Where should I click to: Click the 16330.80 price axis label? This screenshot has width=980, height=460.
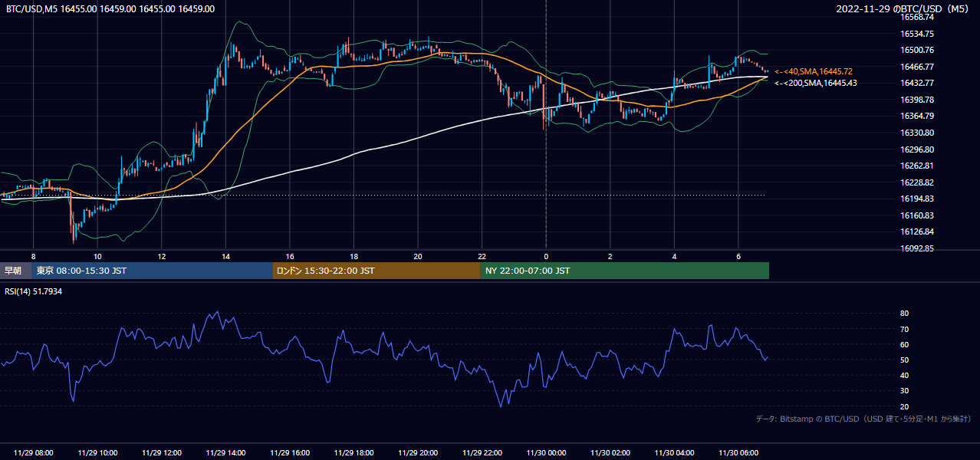[916, 133]
